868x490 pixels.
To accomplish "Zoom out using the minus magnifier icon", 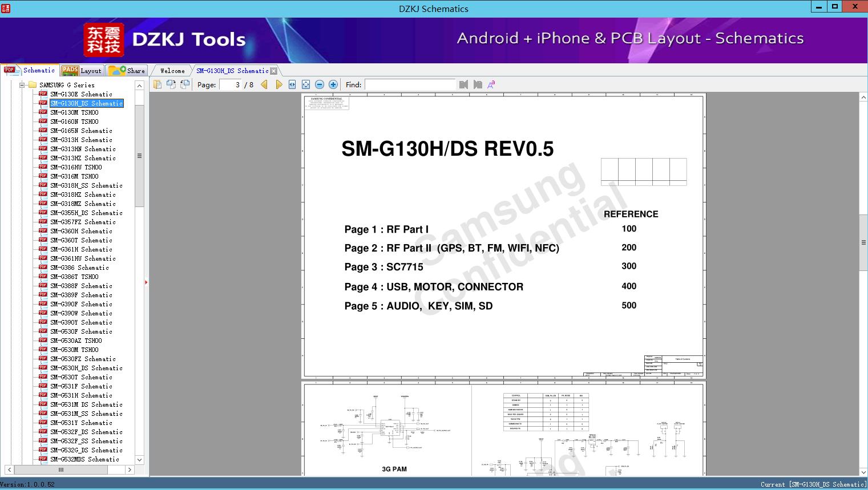I will (319, 84).
